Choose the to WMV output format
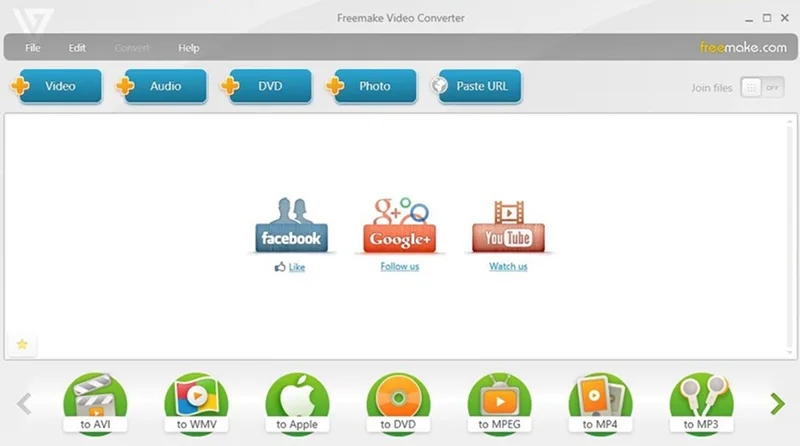800x446 pixels. (x=196, y=404)
